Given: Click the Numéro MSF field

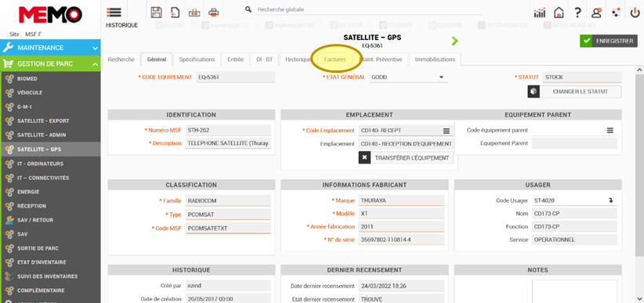Looking at the screenshot, I should coord(228,131).
